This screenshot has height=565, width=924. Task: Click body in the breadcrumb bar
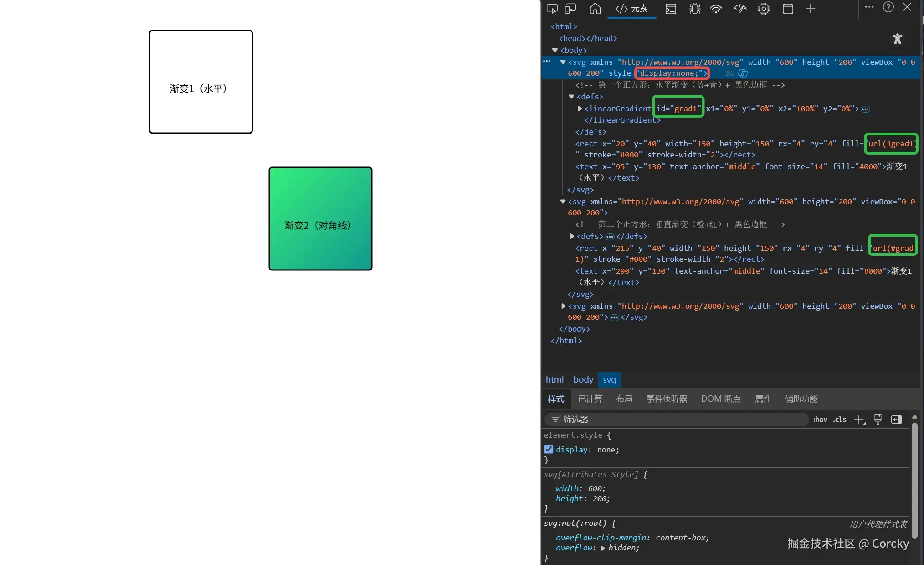583,379
